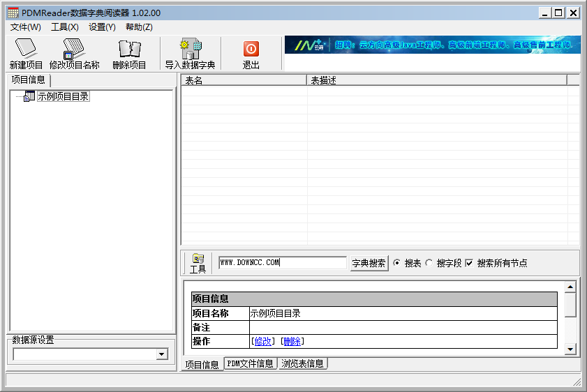Click the 导入数据字典 import dictionary icon

click(190, 48)
